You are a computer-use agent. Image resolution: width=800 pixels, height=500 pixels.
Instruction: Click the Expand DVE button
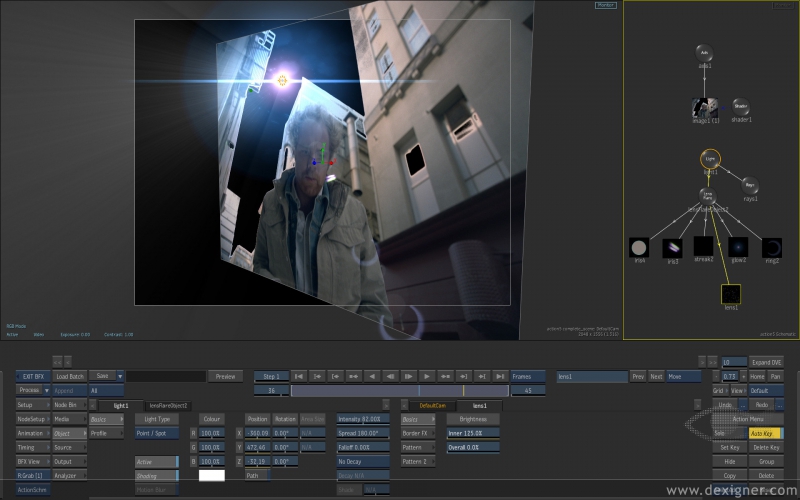point(766,362)
